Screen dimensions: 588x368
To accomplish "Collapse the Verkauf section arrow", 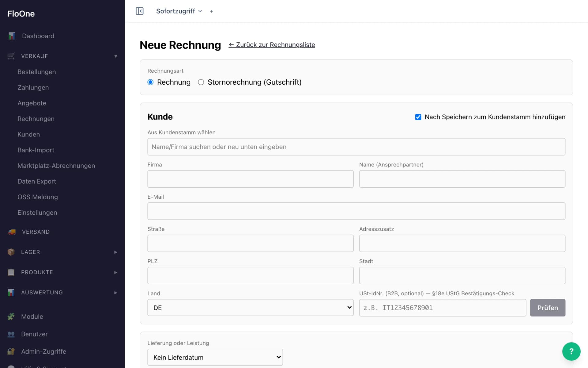I will 116,56.
